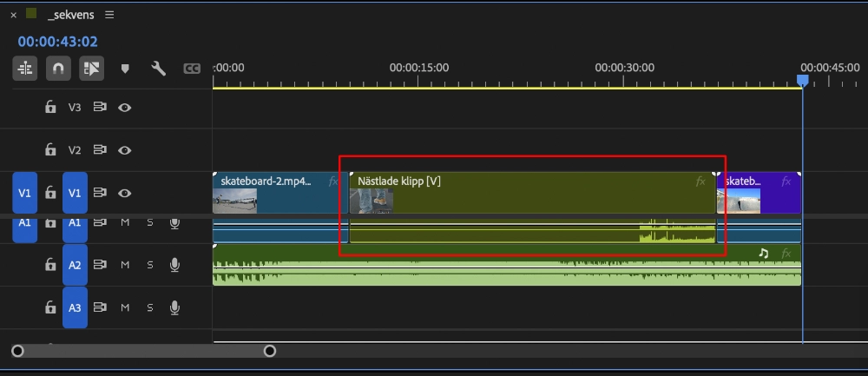Select the green music audio clip on A2
Viewport: 868px width, 376px height.
pyautogui.click(x=507, y=265)
